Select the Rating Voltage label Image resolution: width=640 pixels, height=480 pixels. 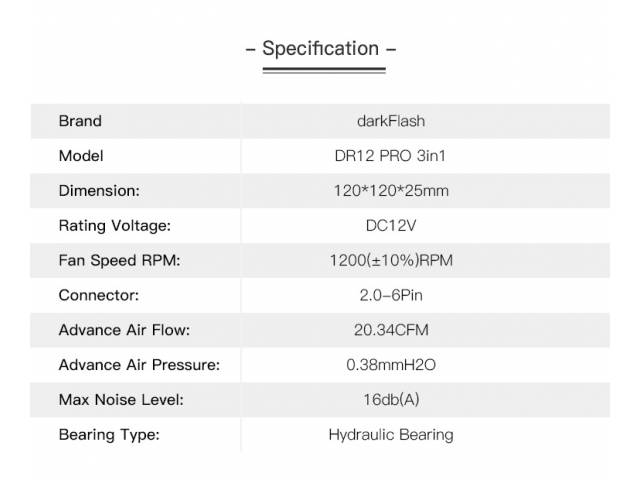click(115, 225)
